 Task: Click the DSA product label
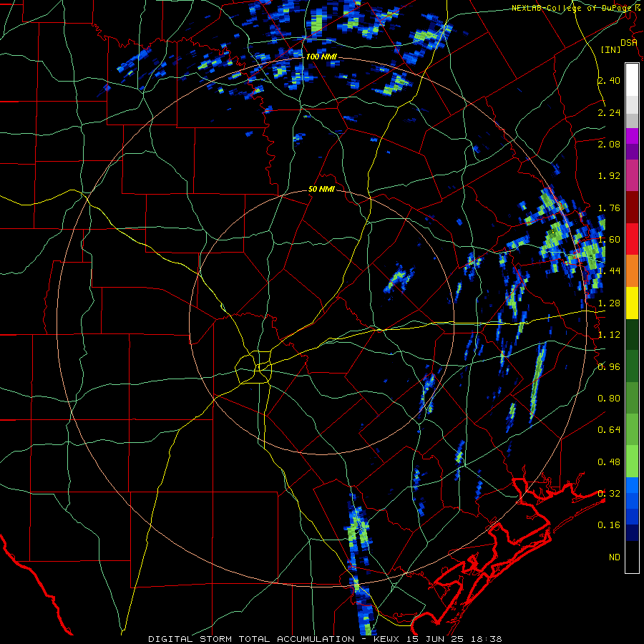(629, 43)
